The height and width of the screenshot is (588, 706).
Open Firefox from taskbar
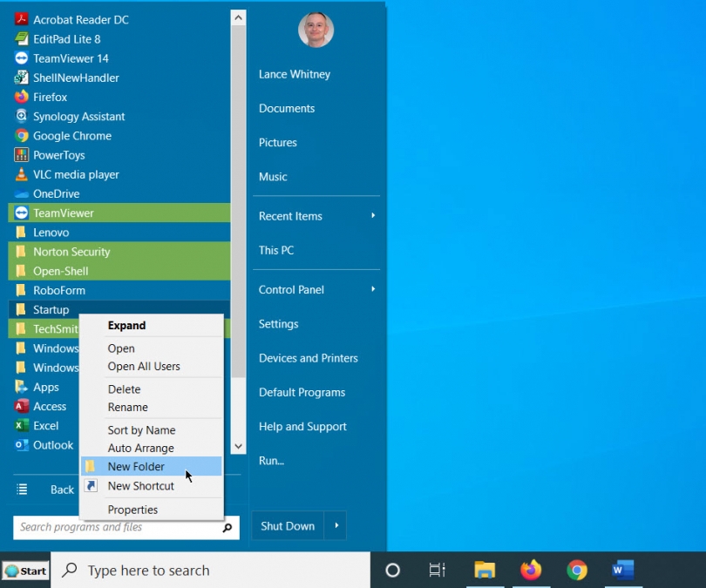click(x=531, y=570)
